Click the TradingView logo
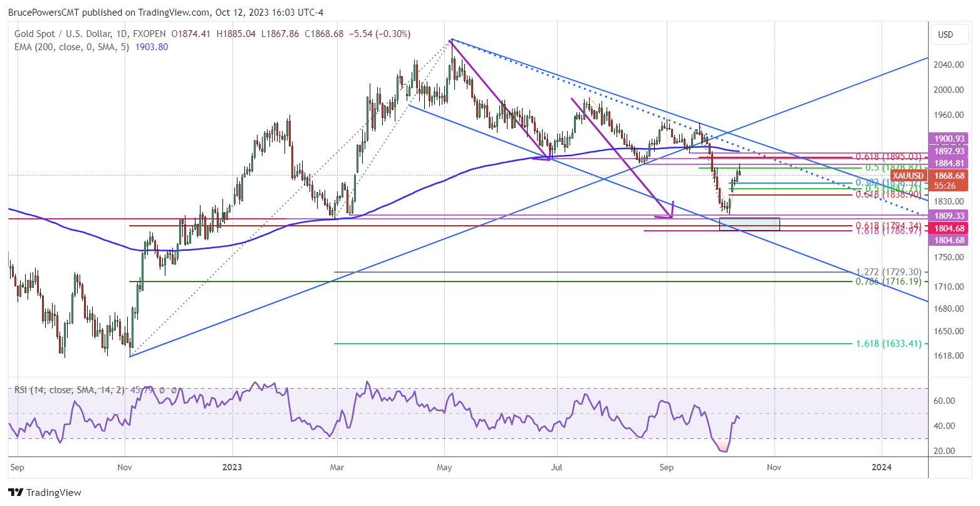980x506 pixels. (44, 493)
